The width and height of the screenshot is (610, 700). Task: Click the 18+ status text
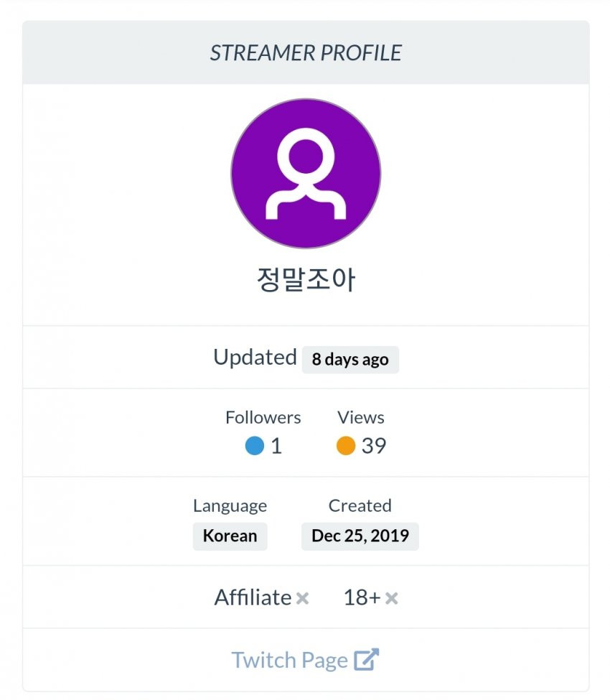362,597
